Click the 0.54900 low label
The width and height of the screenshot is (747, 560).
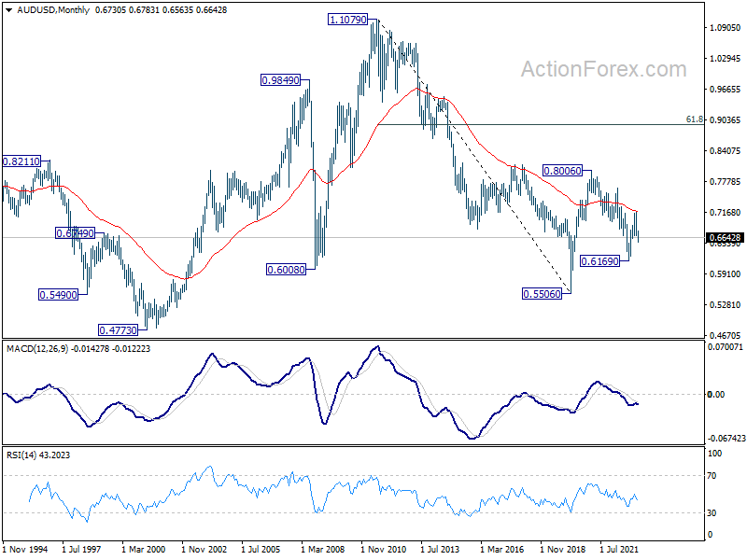(x=58, y=295)
